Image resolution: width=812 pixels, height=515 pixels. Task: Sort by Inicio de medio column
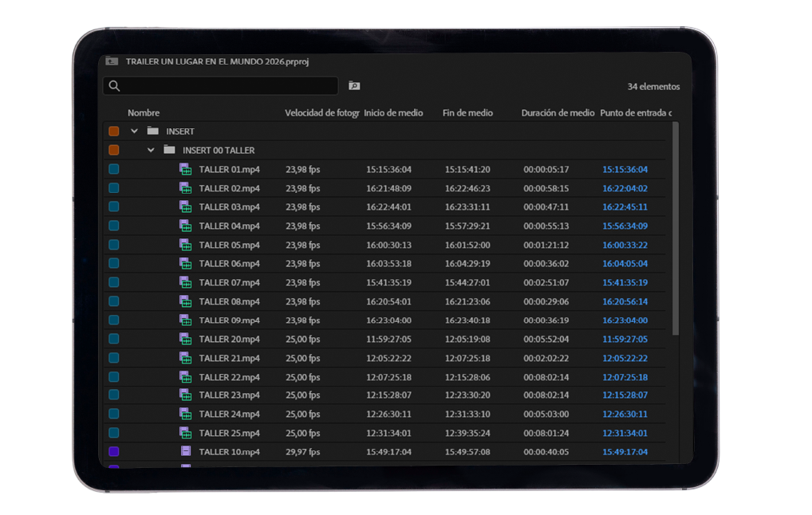[x=393, y=113]
